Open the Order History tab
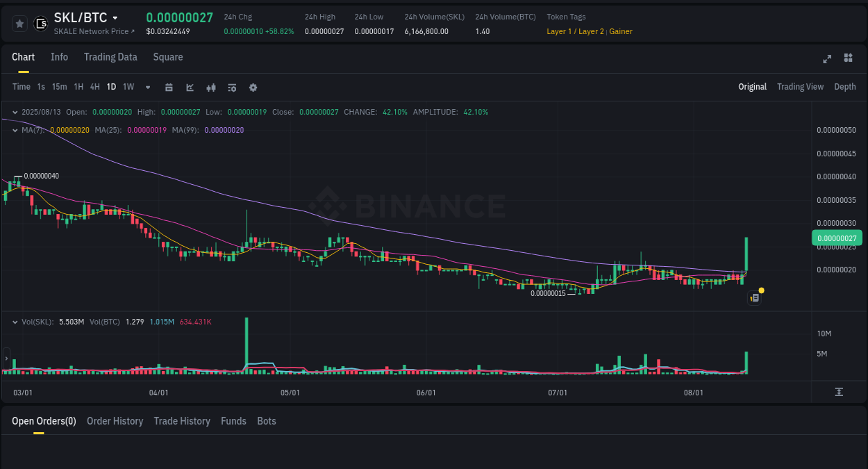The image size is (868, 469). coord(115,421)
